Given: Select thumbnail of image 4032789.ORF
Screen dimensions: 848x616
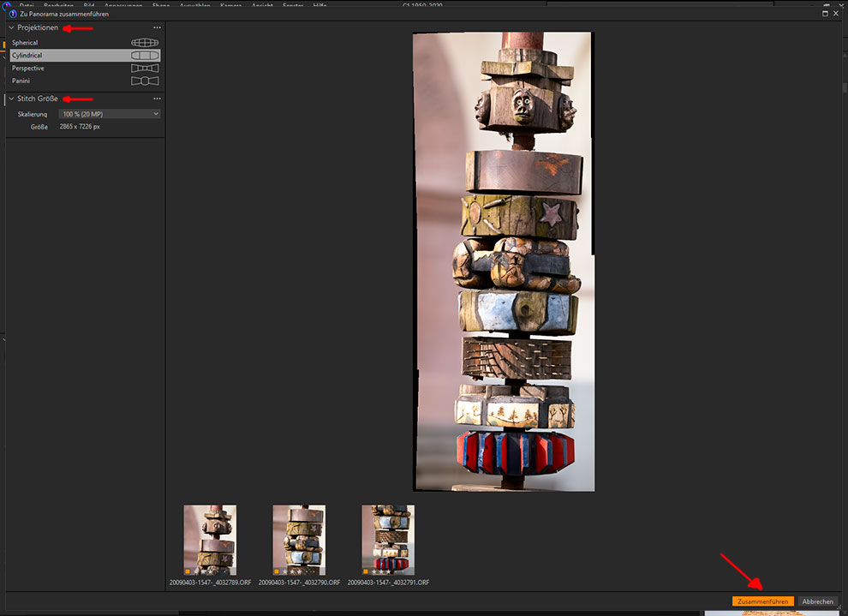Looking at the screenshot, I should click(x=210, y=540).
